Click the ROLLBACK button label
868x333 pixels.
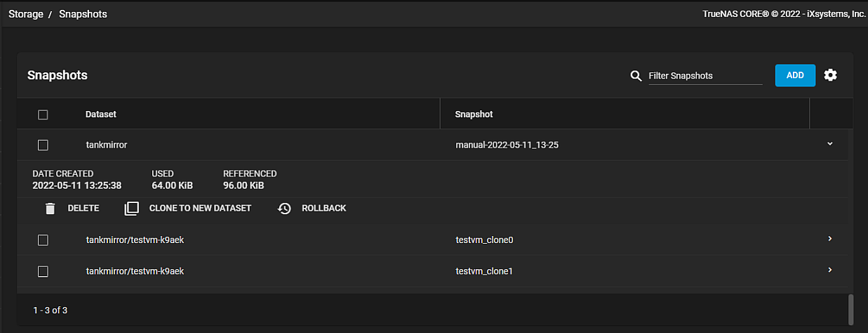pos(323,209)
